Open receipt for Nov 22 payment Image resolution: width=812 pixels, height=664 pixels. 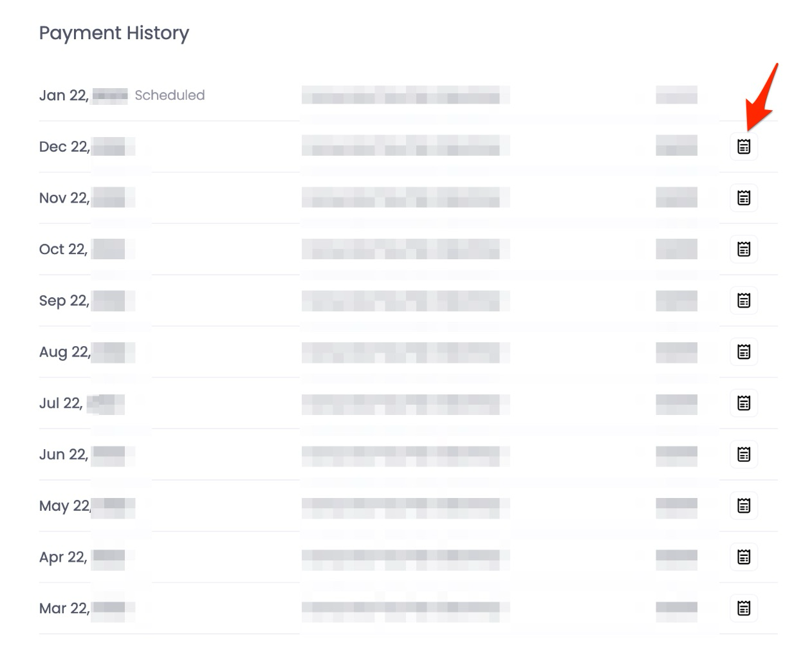(x=744, y=198)
